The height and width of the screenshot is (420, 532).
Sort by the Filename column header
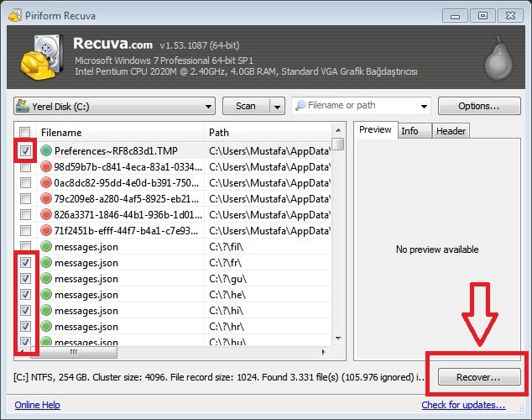pyautogui.click(x=120, y=132)
